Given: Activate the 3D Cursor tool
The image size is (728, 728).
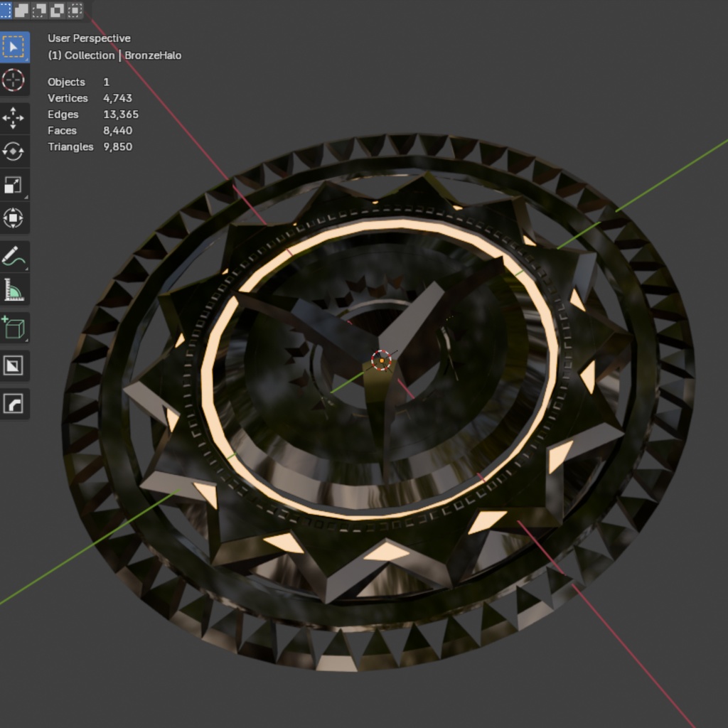Looking at the screenshot, I should point(14,80).
